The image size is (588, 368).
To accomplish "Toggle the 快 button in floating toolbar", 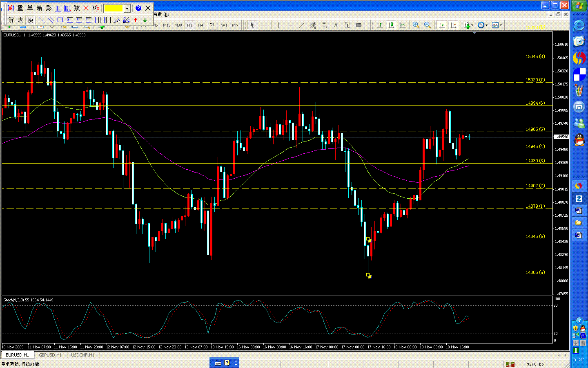I will (x=30, y=20).
